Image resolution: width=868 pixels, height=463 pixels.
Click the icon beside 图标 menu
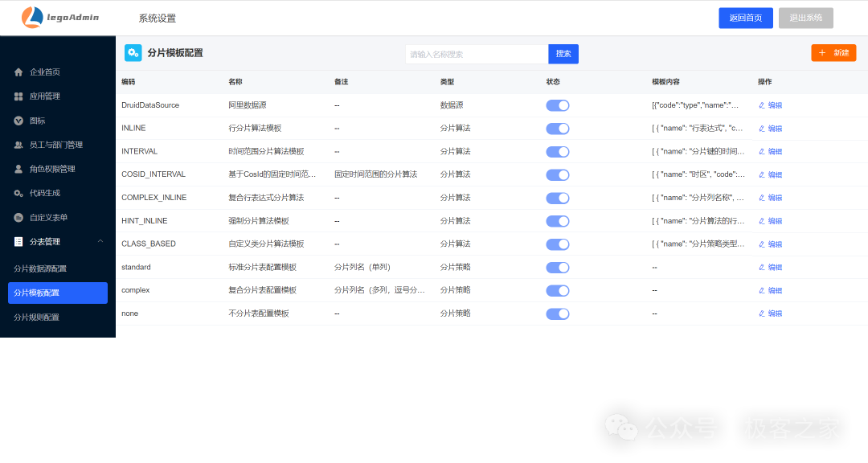[x=18, y=121]
